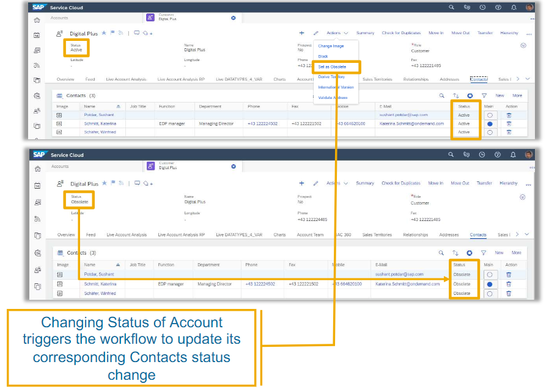Open the Actions dropdown in the upper window
This screenshot has height=392, width=549.
(x=337, y=33)
